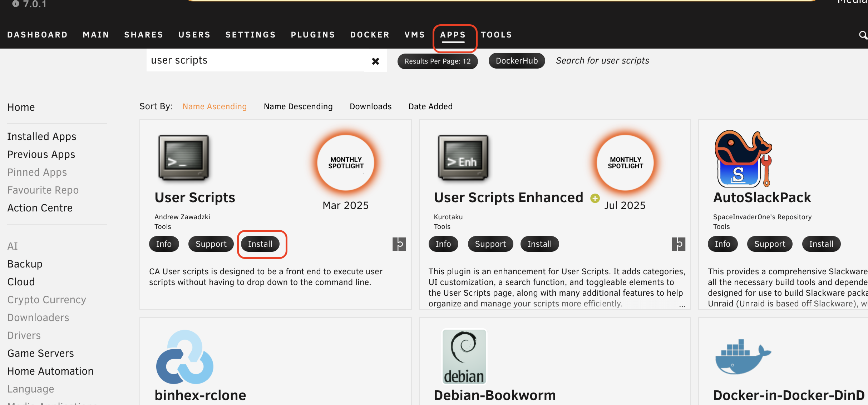
Task: Open Previous Apps in the sidebar
Action: coord(41,154)
